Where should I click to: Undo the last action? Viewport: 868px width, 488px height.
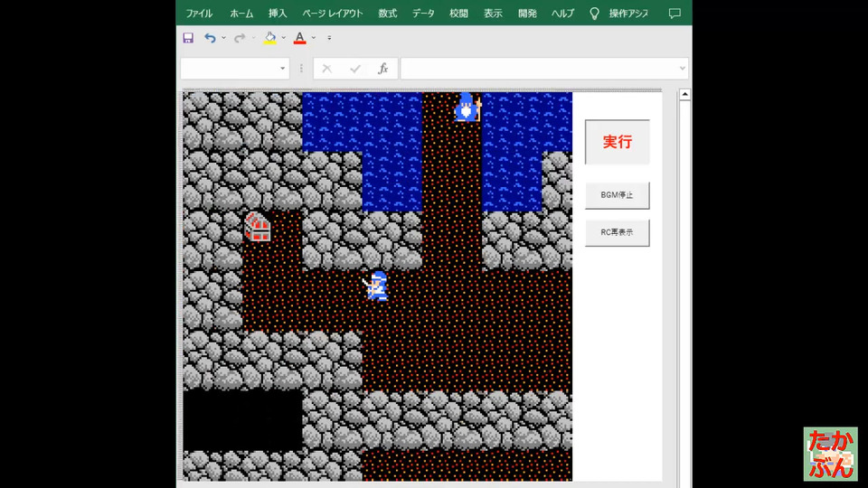[x=210, y=38]
